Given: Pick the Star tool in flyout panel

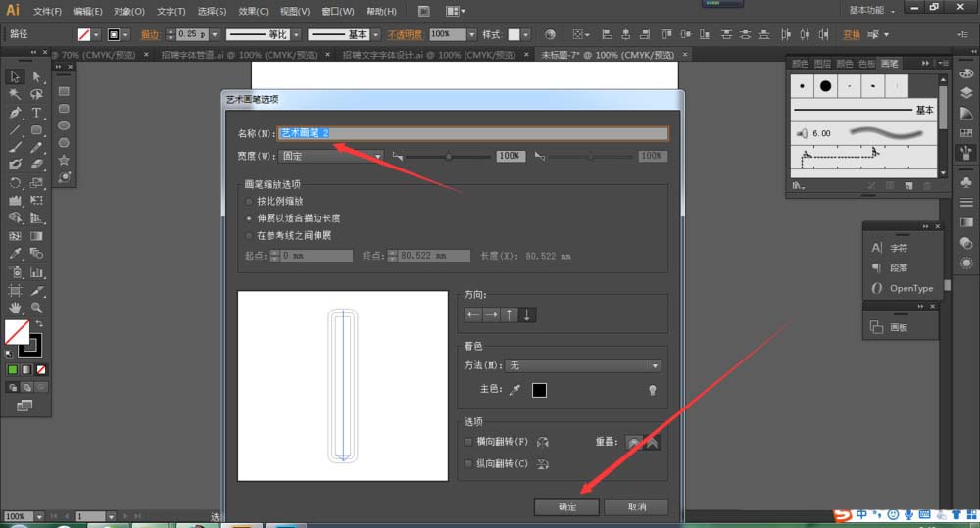Looking at the screenshot, I should [64, 160].
